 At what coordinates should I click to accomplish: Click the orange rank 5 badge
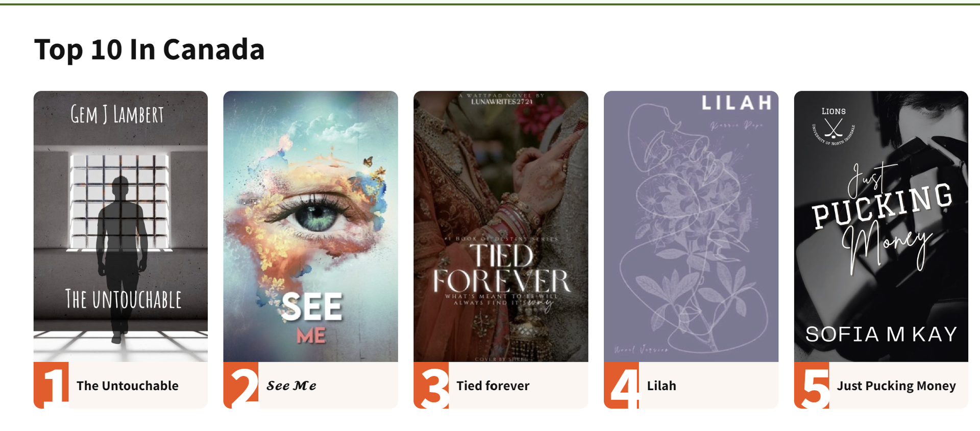coord(812,385)
